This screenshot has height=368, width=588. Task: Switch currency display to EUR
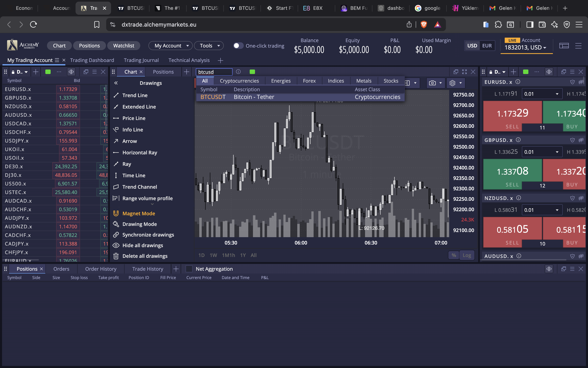487,46
